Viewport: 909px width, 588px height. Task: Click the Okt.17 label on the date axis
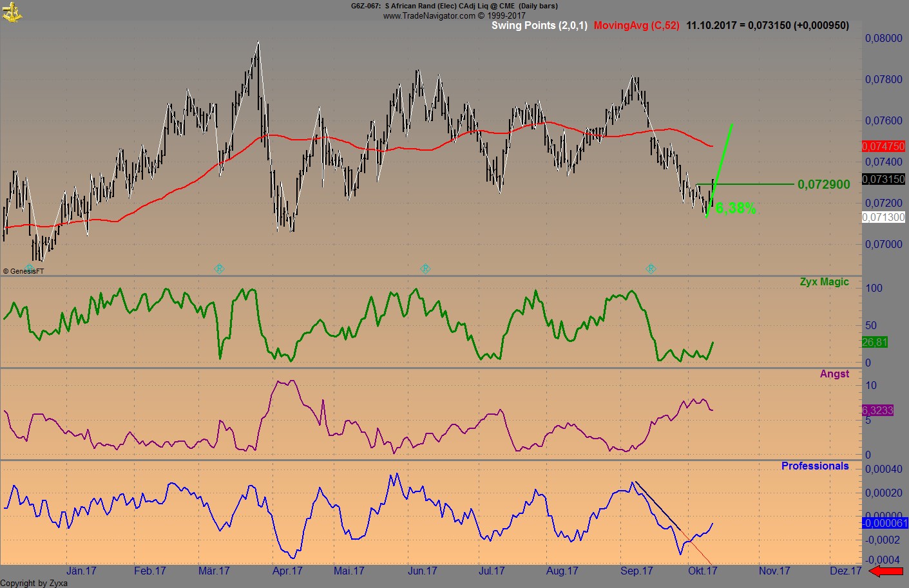[702, 571]
